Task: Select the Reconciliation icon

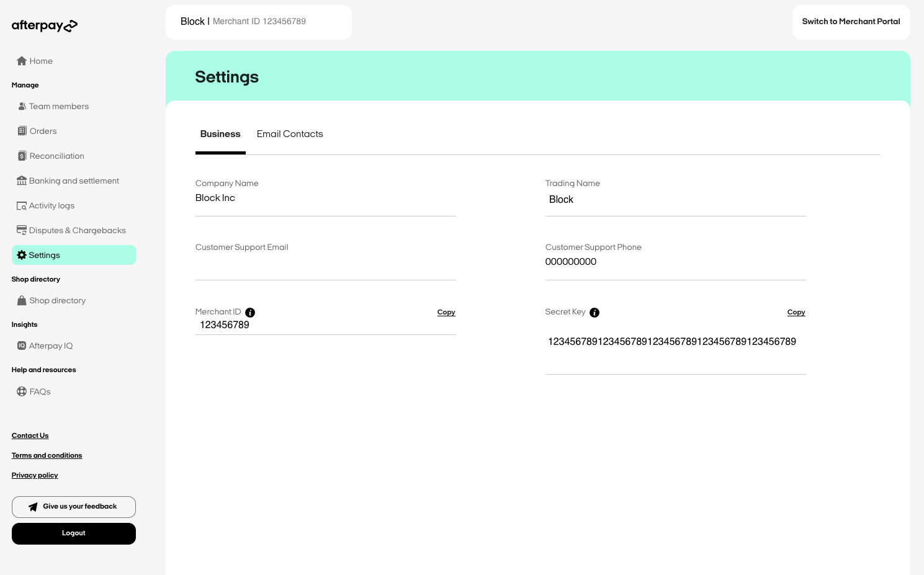Action: coord(22,156)
